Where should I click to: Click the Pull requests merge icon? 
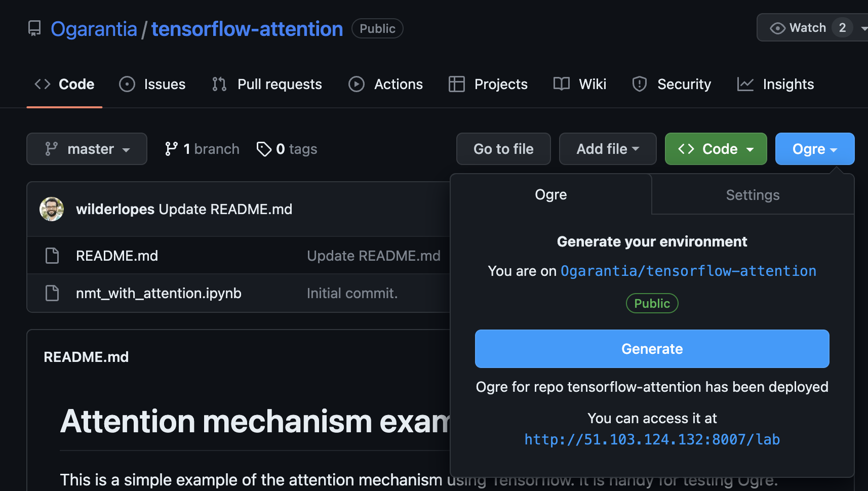[x=219, y=84]
